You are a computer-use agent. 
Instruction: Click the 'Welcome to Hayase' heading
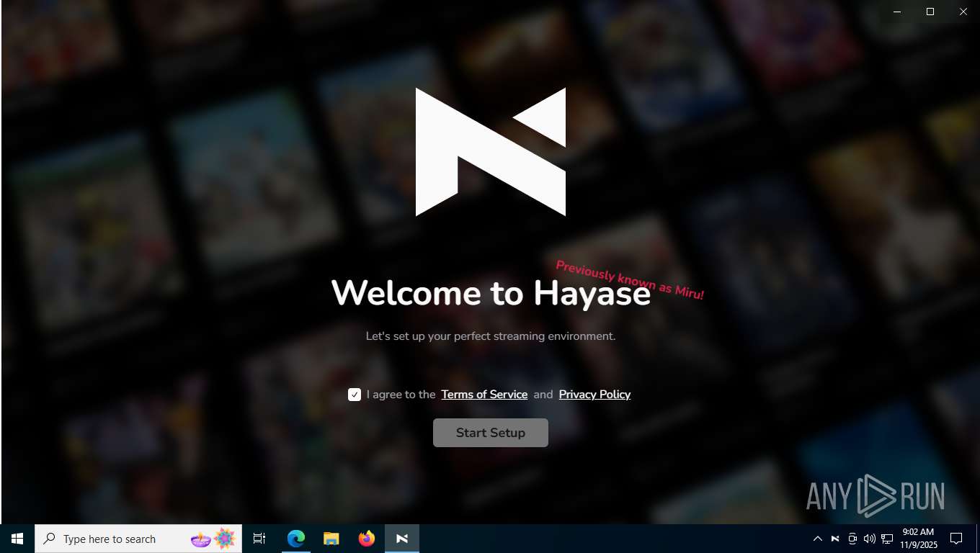(491, 293)
